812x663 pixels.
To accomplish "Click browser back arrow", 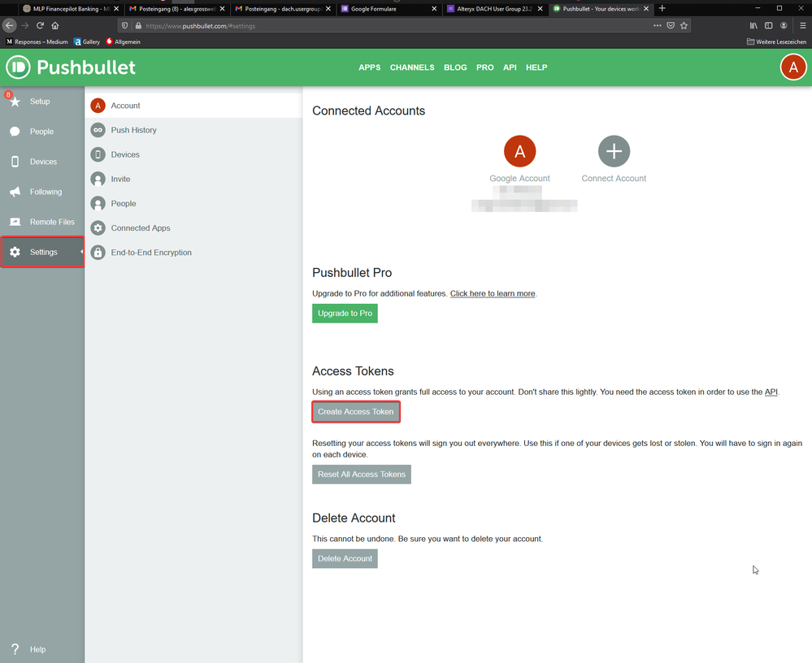I will (9, 25).
